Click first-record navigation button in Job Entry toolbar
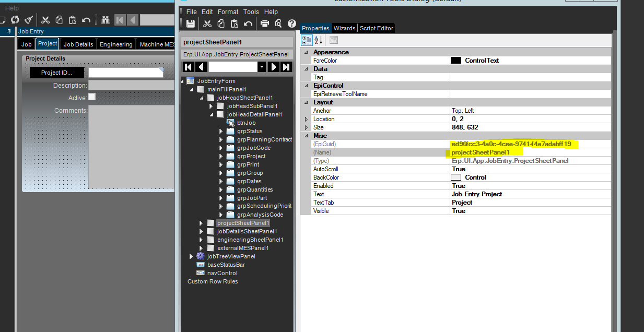The width and height of the screenshot is (644, 332). pyautogui.click(x=120, y=20)
